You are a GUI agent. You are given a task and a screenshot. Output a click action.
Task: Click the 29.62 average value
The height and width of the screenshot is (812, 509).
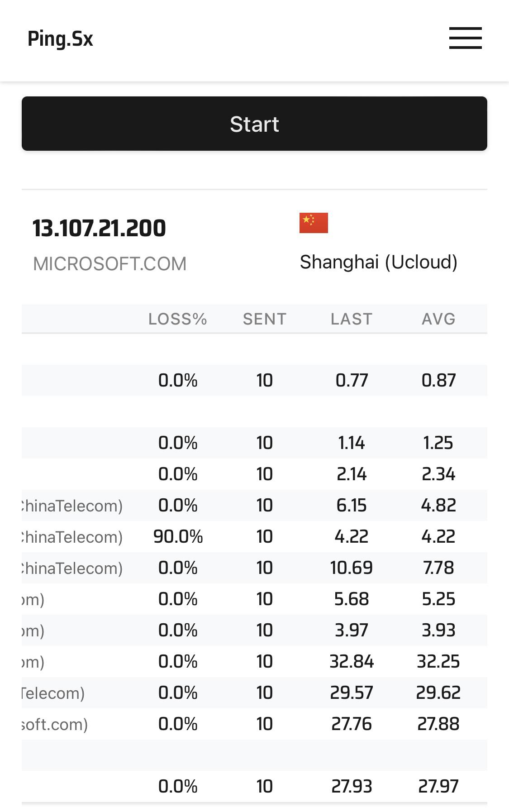(x=438, y=693)
